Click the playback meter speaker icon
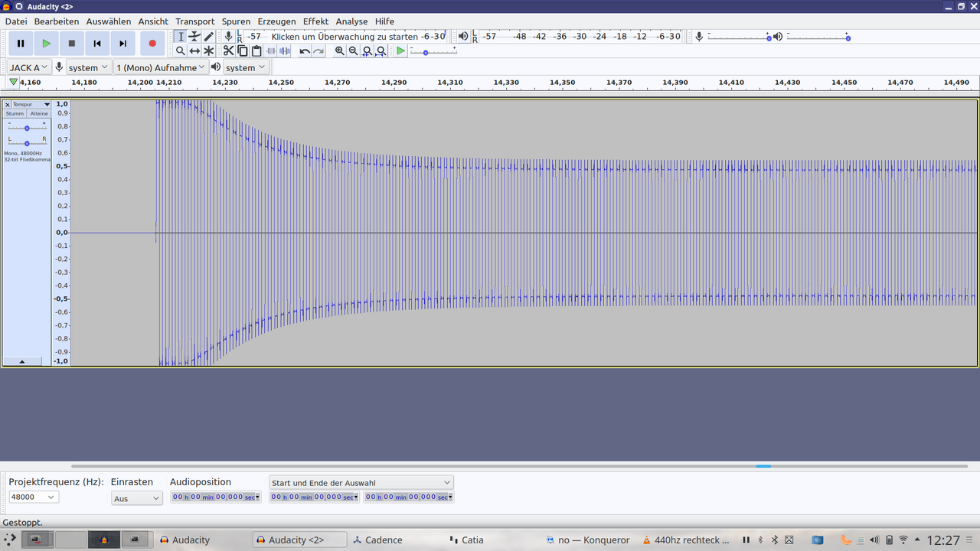This screenshot has width=980, height=551. point(463,36)
